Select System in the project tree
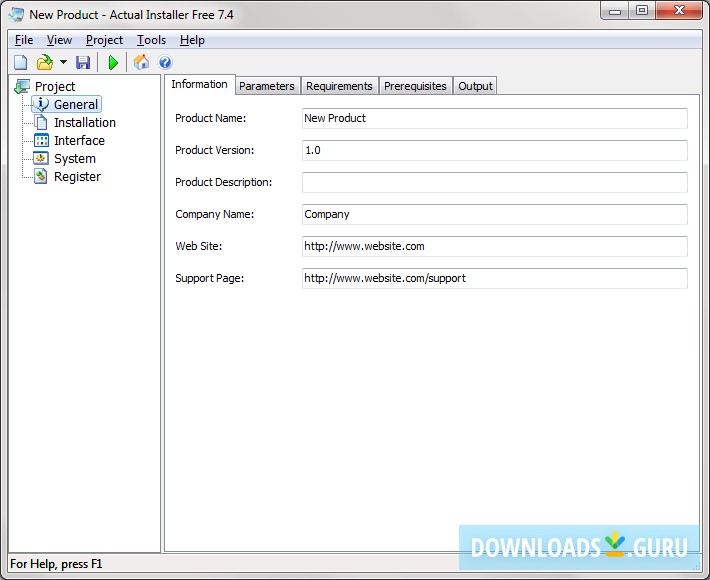The width and height of the screenshot is (710, 580). 75,159
